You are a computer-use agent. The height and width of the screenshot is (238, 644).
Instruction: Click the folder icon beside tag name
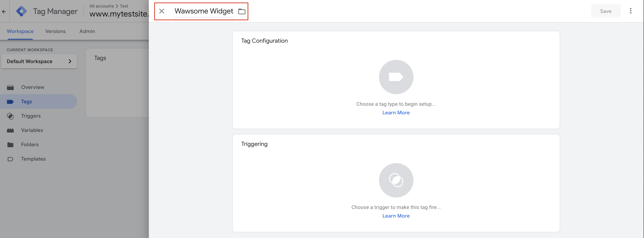pos(241,11)
